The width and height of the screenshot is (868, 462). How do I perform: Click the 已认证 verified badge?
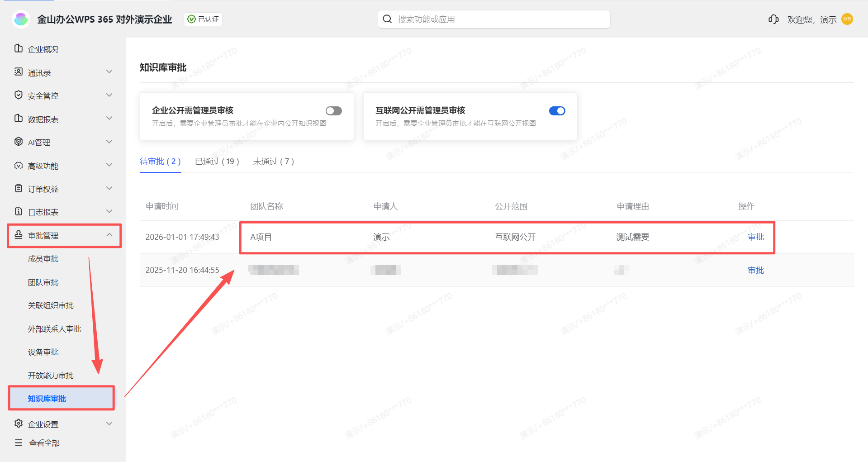coord(203,19)
